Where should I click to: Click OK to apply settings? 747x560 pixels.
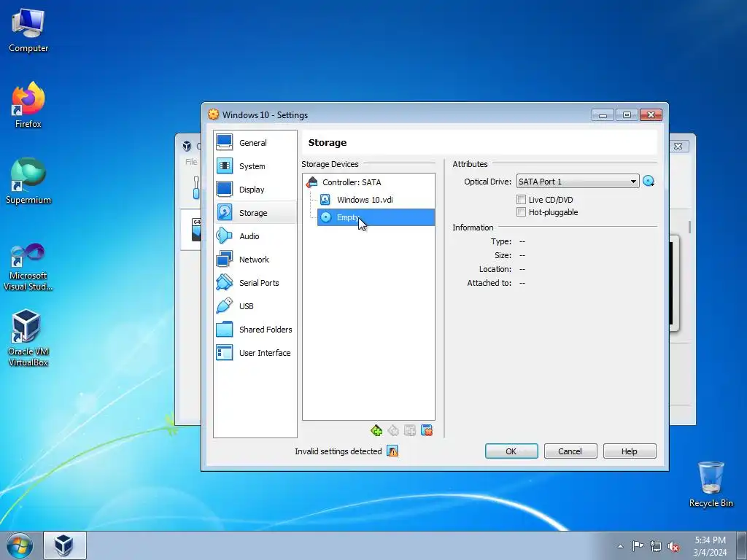pyautogui.click(x=511, y=451)
